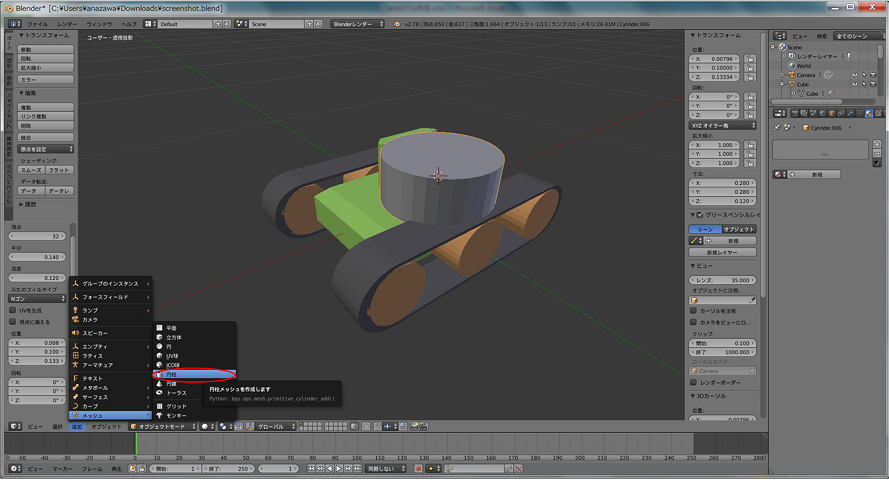Open the オブジェクトモード mode dropdown

(x=164, y=426)
